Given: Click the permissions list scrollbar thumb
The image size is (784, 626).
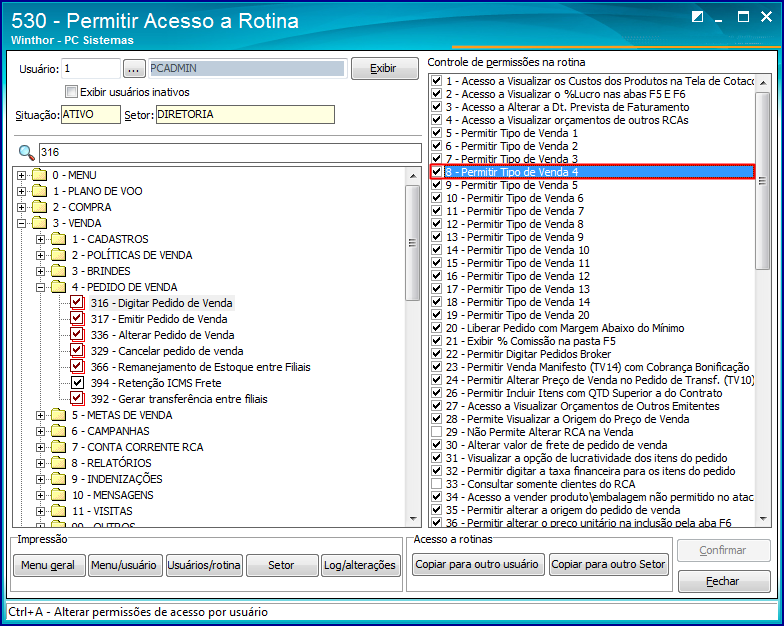Looking at the screenshot, I should (x=762, y=181).
